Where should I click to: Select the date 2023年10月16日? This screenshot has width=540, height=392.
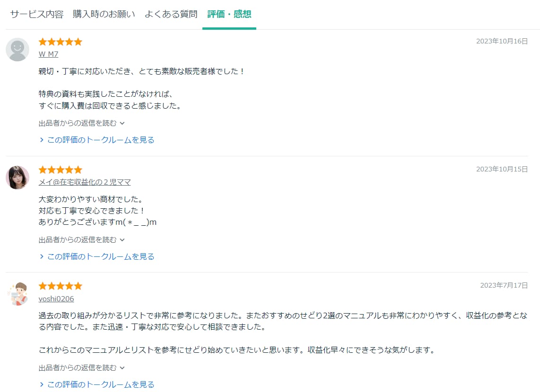(502, 41)
